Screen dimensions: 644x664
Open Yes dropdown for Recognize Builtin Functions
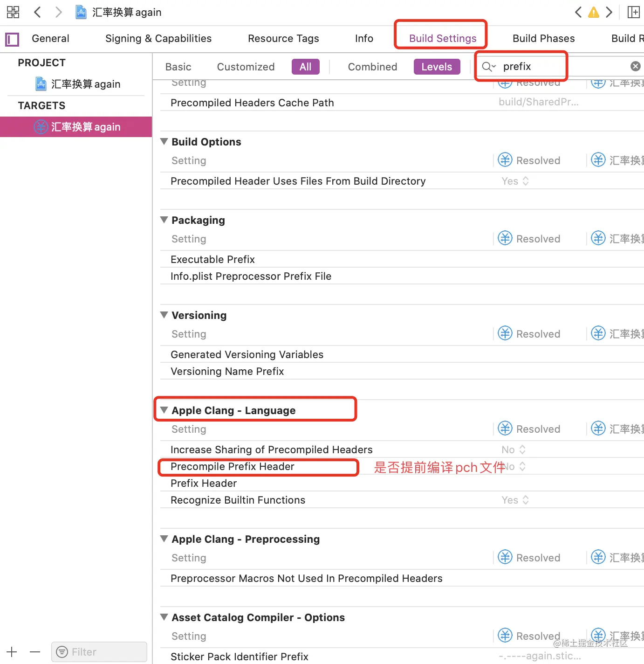tap(515, 500)
